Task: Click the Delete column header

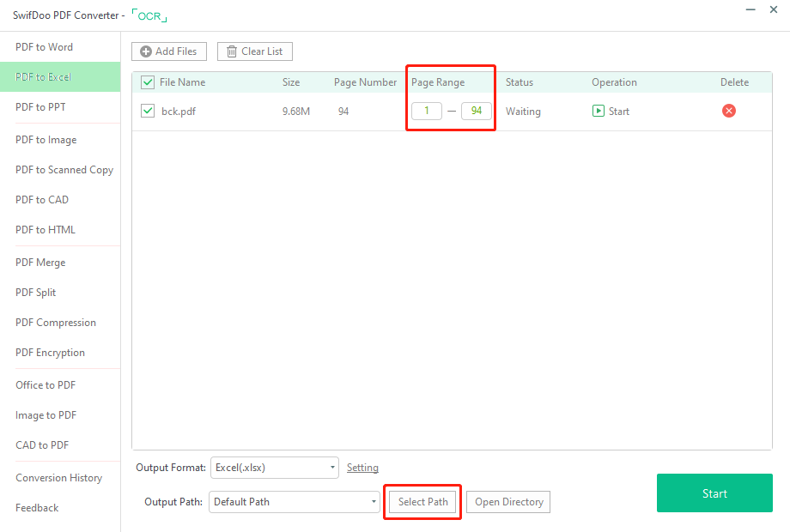Action: coord(734,82)
